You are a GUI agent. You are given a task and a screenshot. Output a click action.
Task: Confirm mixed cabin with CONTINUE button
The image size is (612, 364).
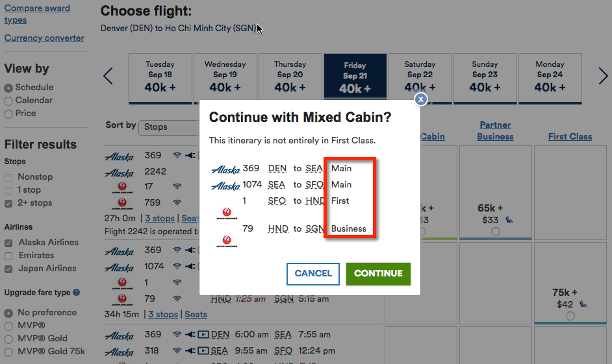tap(378, 274)
